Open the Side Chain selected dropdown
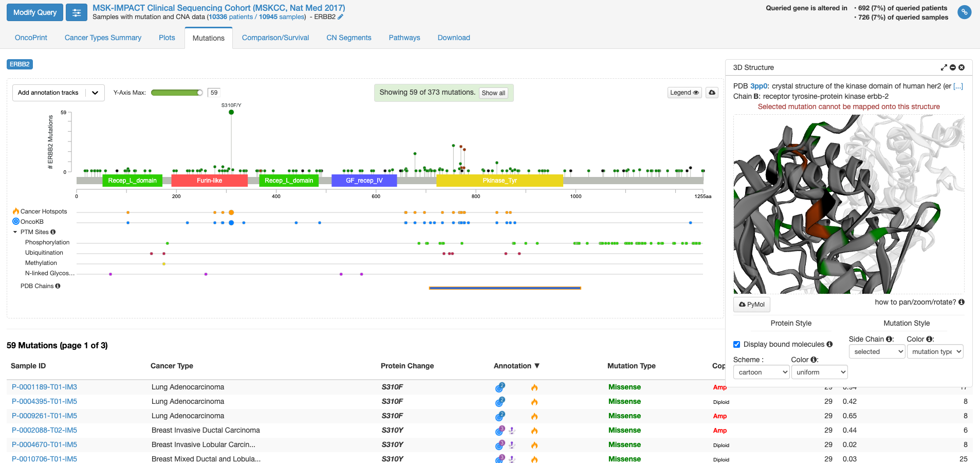This screenshot has width=980, height=463. coord(877,351)
